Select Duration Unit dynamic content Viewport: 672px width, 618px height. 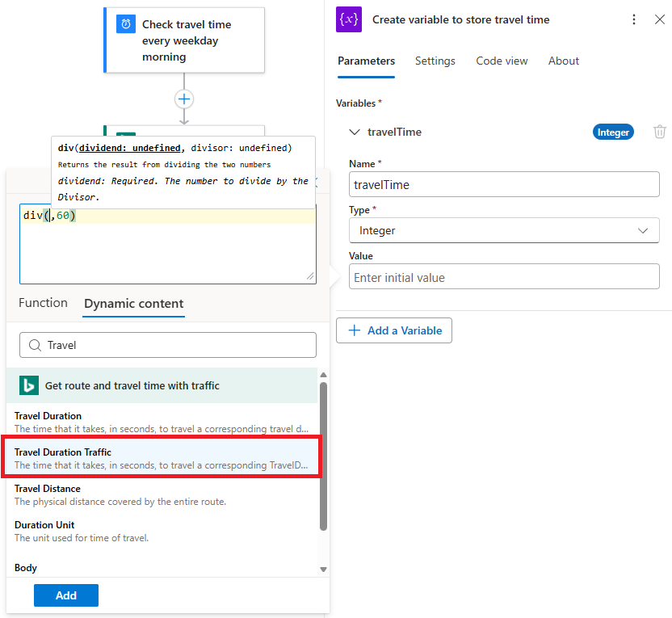[162, 532]
